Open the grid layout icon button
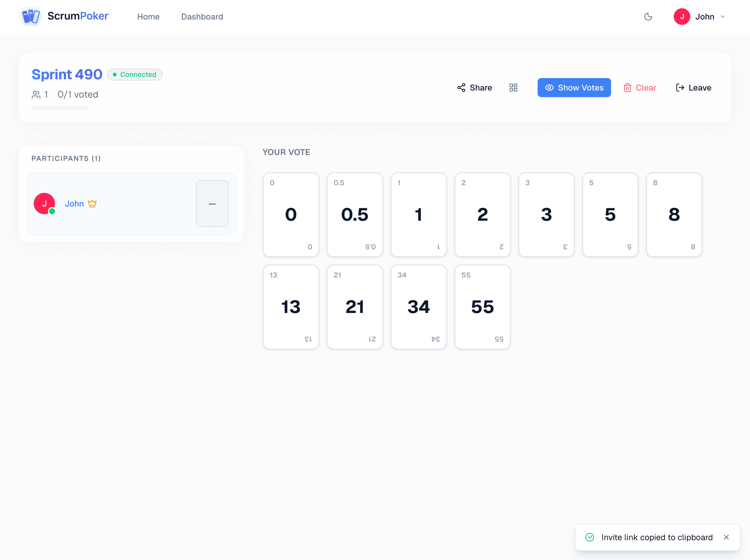 (513, 88)
